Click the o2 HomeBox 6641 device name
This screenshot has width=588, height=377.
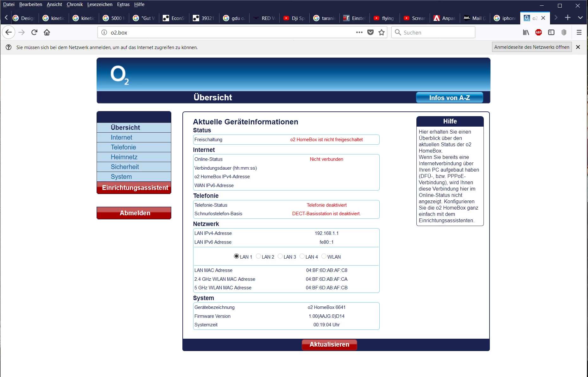click(x=326, y=307)
